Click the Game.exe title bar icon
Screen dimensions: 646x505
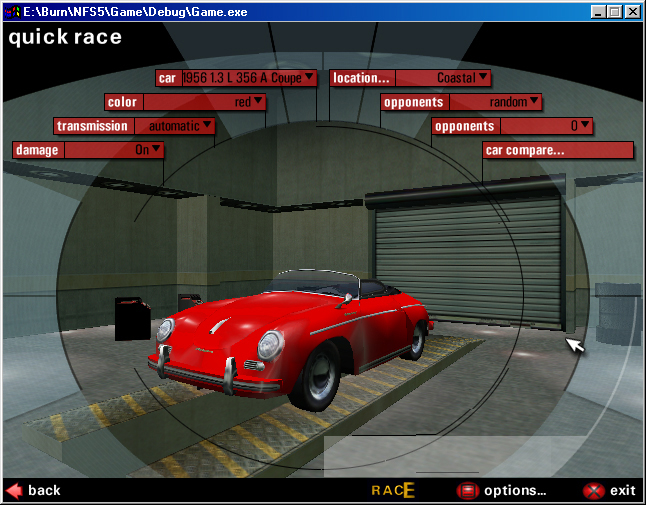coord(12,12)
